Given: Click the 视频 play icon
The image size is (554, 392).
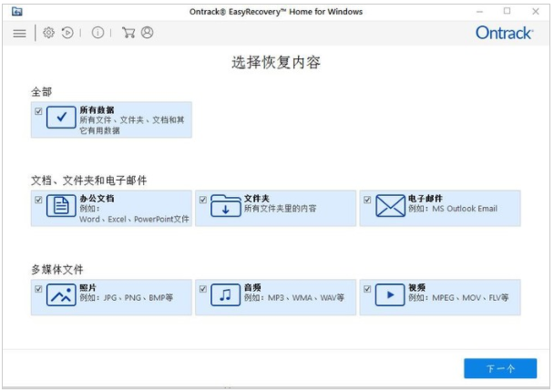Looking at the screenshot, I should pyautogui.click(x=390, y=296).
